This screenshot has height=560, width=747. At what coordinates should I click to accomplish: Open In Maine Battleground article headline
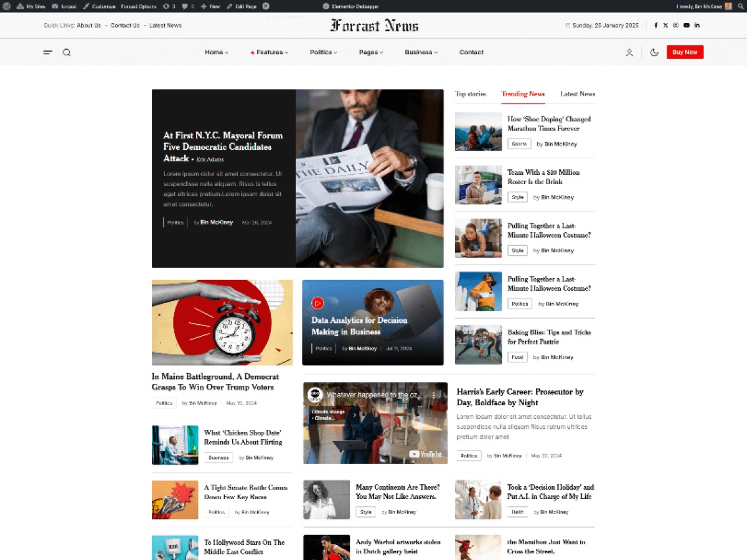click(x=215, y=381)
